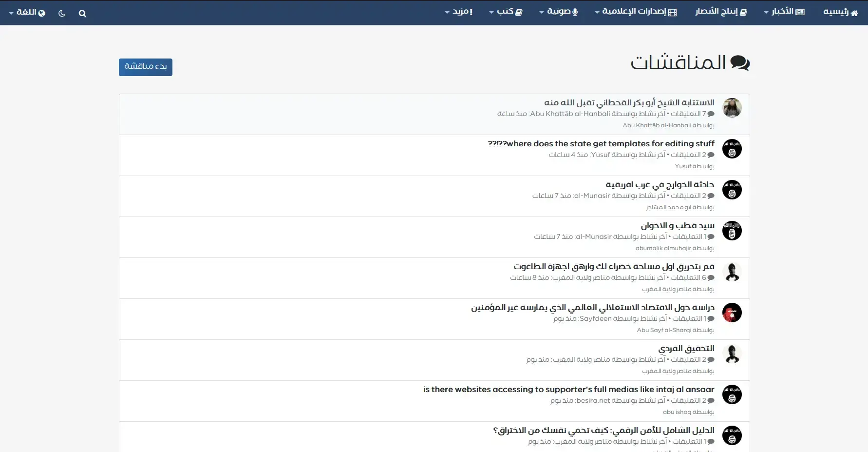The height and width of the screenshot is (452, 868).
Task: Click the search magnifier icon in navbar
Action: pos(82,14)
